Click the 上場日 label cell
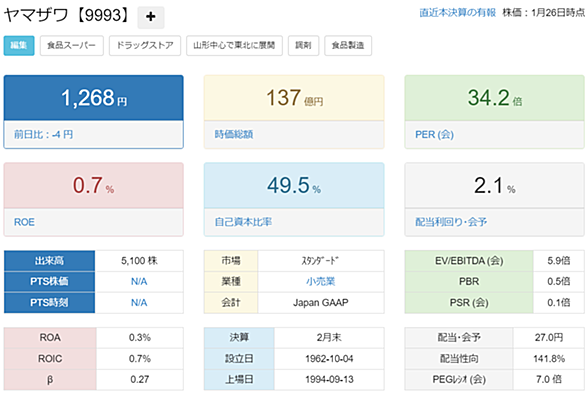Image resolution: width=586 pixels, height=394 pixels. [239, 379]
